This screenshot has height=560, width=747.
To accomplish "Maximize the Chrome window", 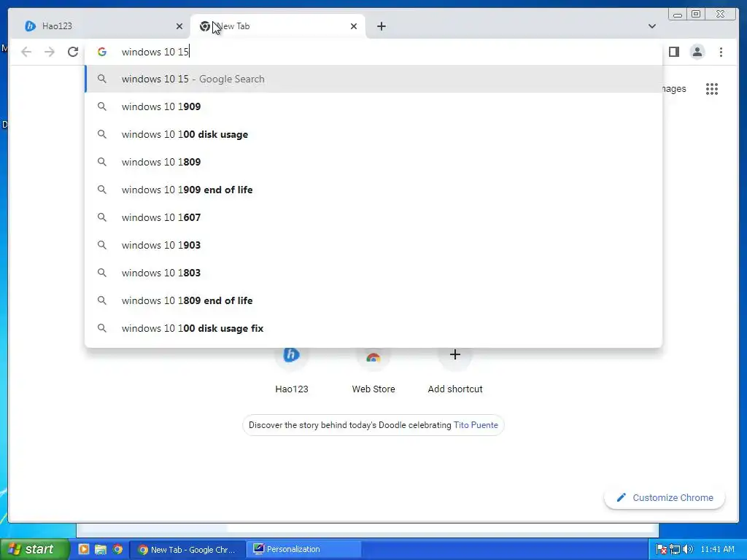I will tap(695, 15).
